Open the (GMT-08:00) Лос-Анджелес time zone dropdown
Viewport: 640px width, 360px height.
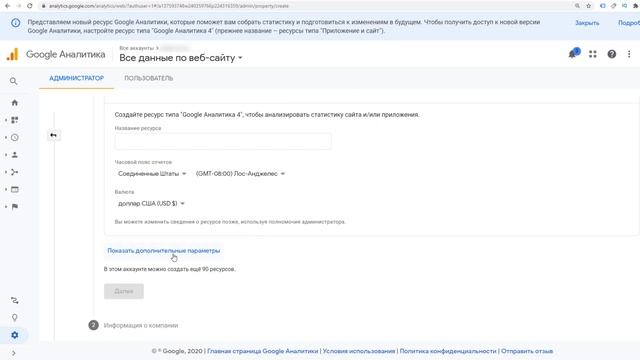click(x=240, y=174)
